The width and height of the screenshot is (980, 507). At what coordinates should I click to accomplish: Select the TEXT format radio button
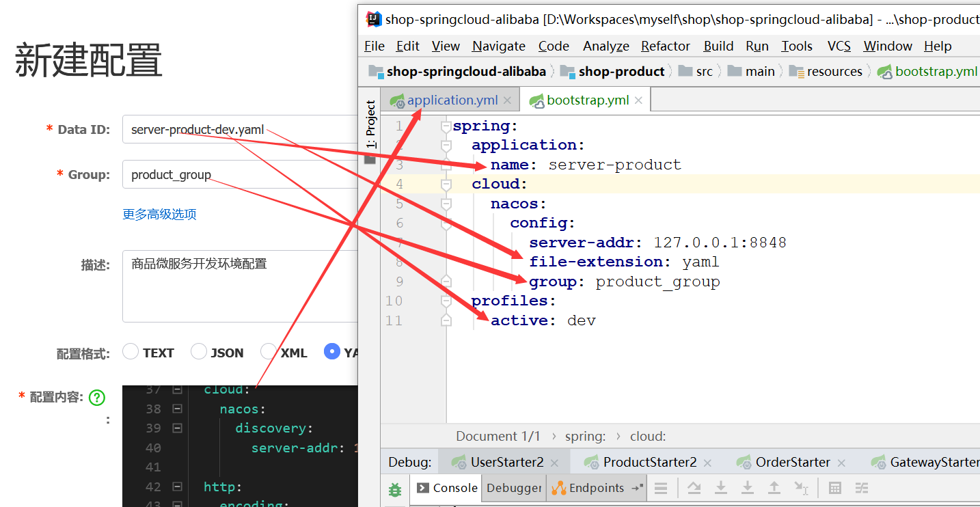131,352
